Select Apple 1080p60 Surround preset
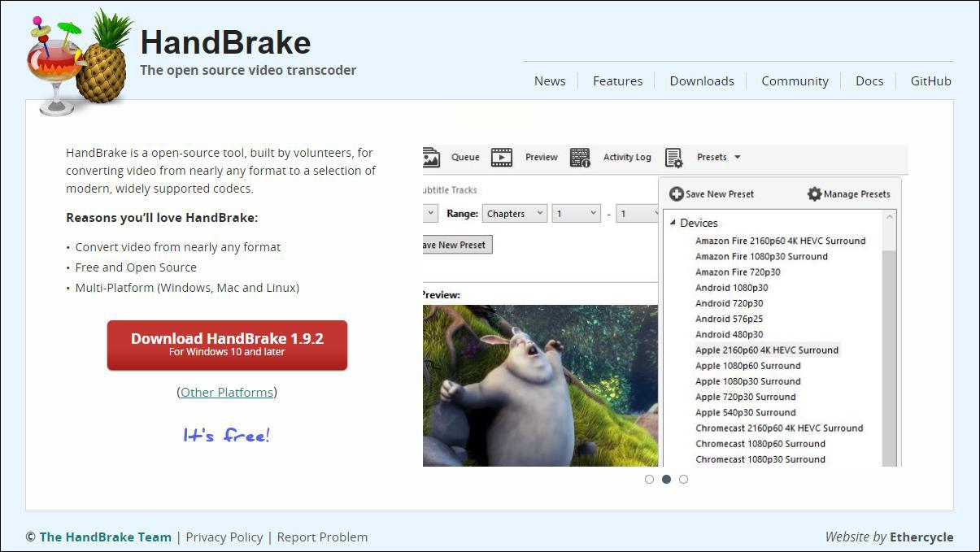This screenshot has width=980, height=552. [747, 366]
